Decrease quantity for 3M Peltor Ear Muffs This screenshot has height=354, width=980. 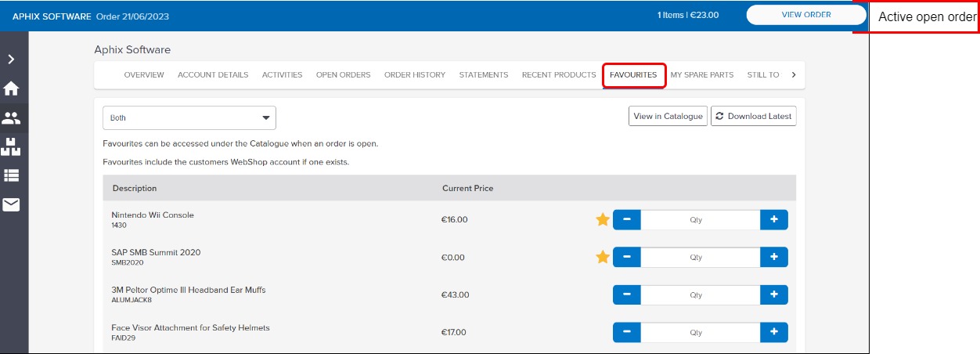[626, 295]
